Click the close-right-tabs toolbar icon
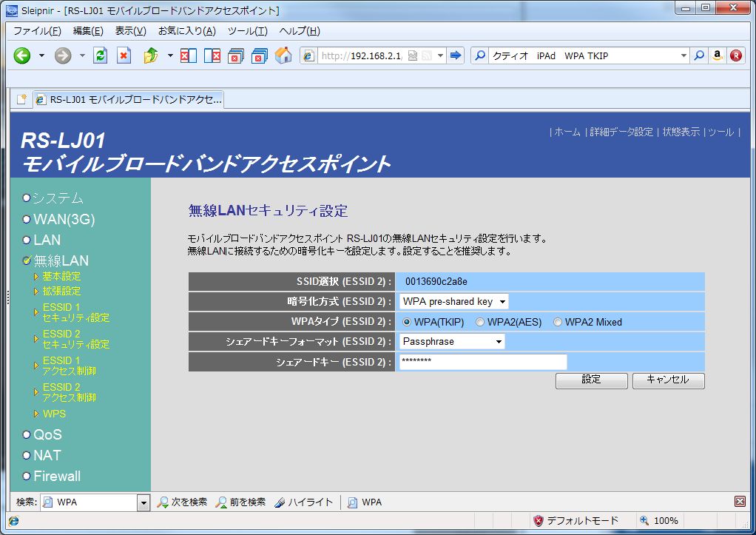The height and width of the screenshot is (535, 756). (212, 56)
